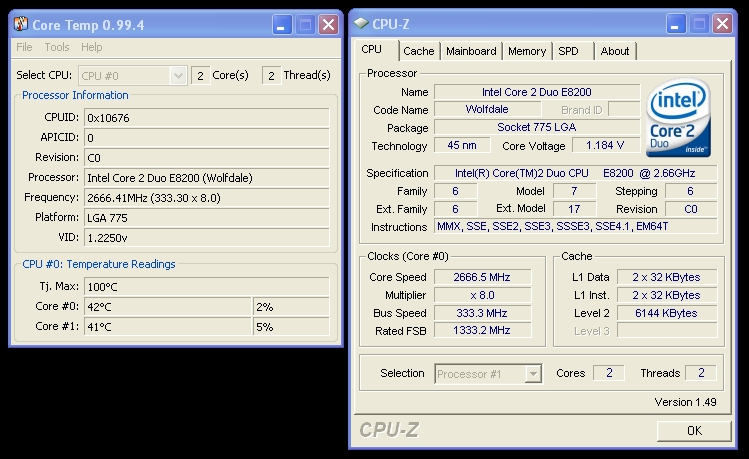Click the CPU-Z Revision value C0
This screenshot has height=459, width=749.
(691, 209)
